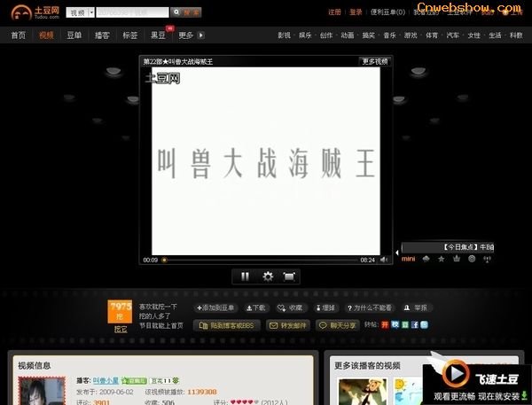The height and width of the screenshot is (405, 532).
Task: Click the 添加到豆单 button
Action: point(215,308)
